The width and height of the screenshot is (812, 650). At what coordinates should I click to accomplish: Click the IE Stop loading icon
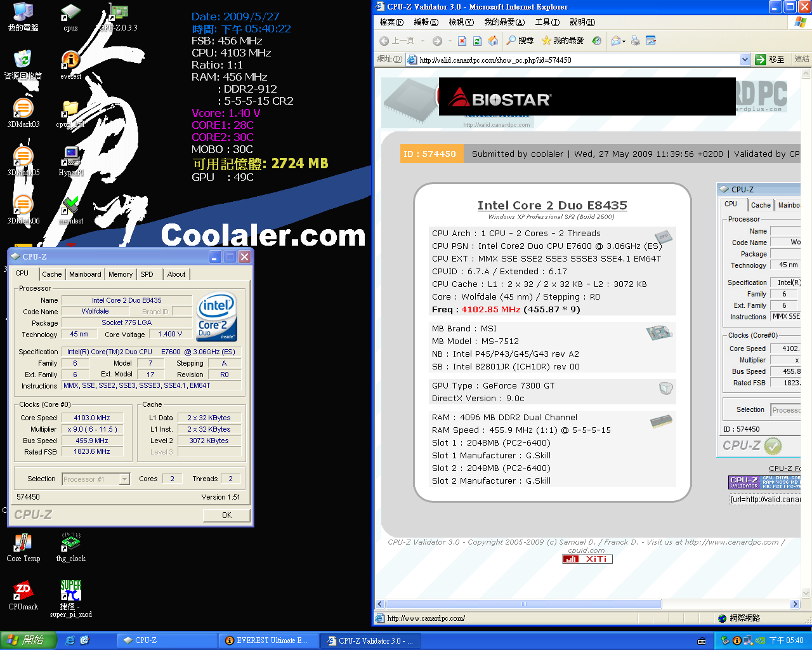click(462, 41)
